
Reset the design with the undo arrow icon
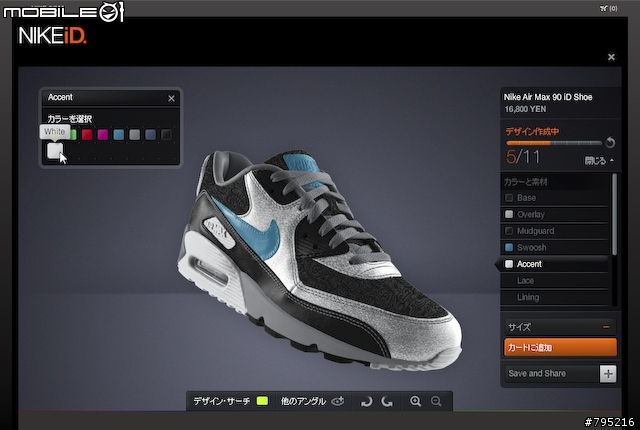(610, 142)
